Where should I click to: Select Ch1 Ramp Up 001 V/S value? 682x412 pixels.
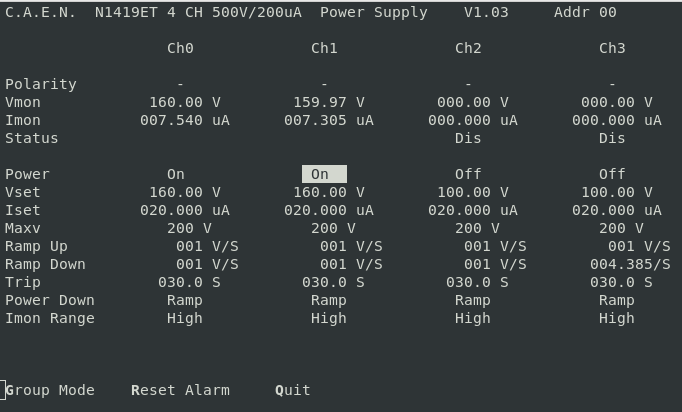click(351, 246)
